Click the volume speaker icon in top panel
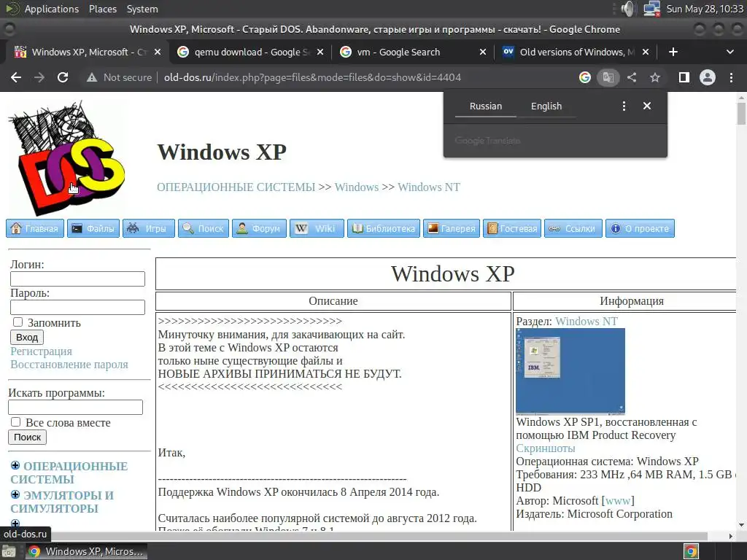Screen dimensions: 747x560 [628, 9]
